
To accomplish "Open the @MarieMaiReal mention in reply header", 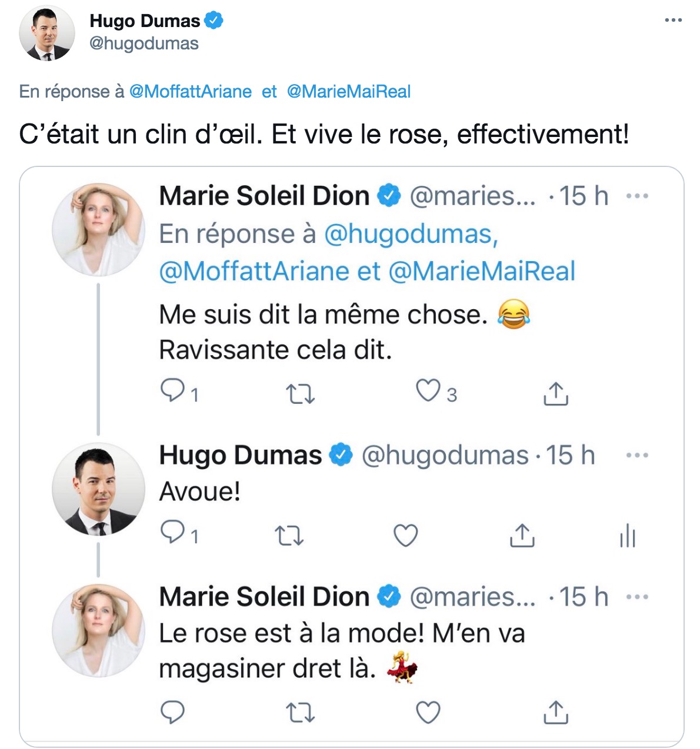I will (349, 92).
